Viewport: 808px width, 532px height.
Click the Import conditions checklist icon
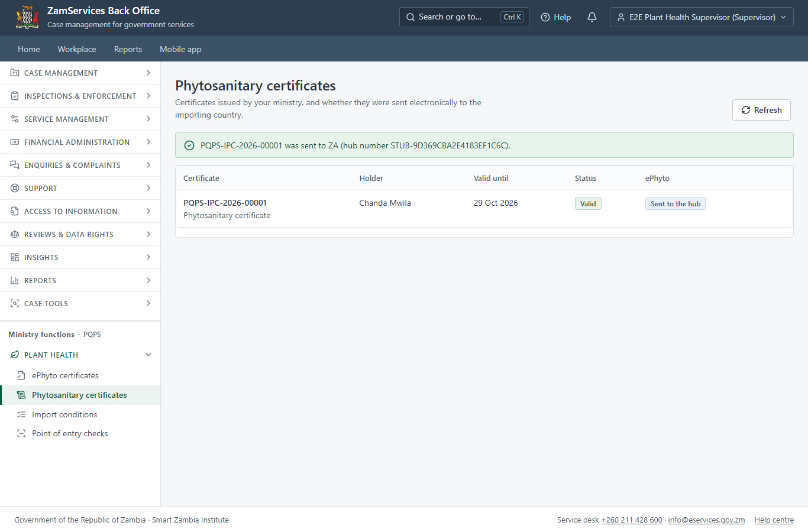click(x=21, y=414)
